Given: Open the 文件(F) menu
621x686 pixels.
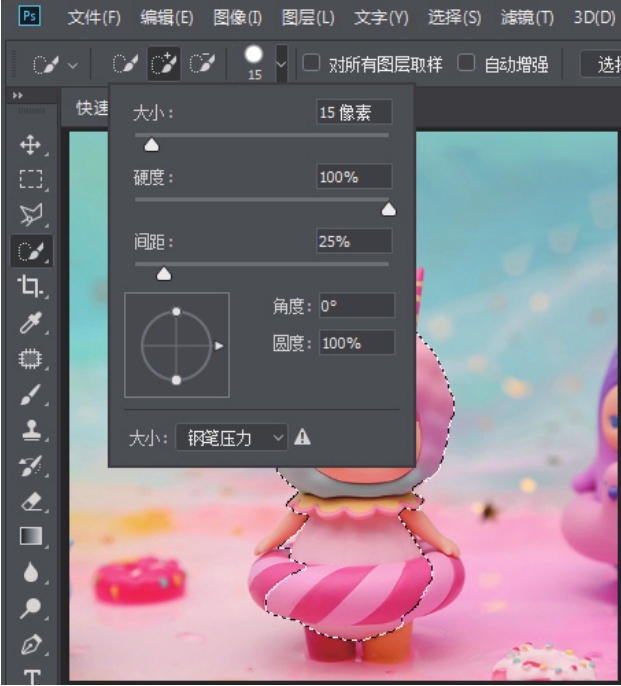Looking at the screenshot, I should click(94, 18).
